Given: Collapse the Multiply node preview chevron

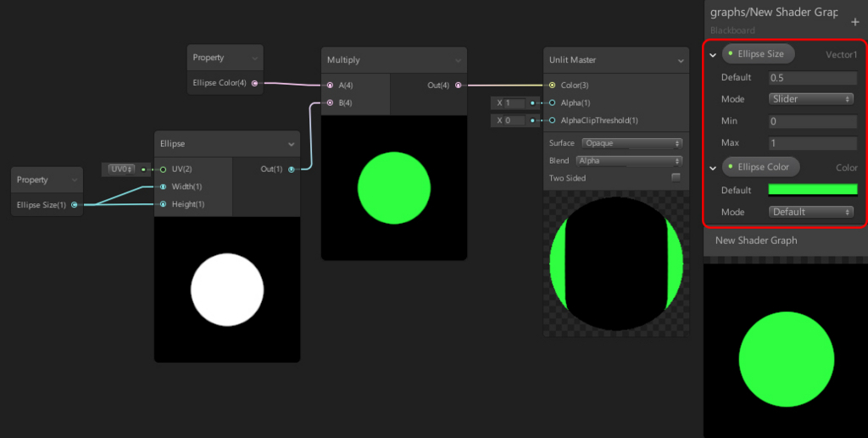Looking at the screenshot, I should point(459,60).
